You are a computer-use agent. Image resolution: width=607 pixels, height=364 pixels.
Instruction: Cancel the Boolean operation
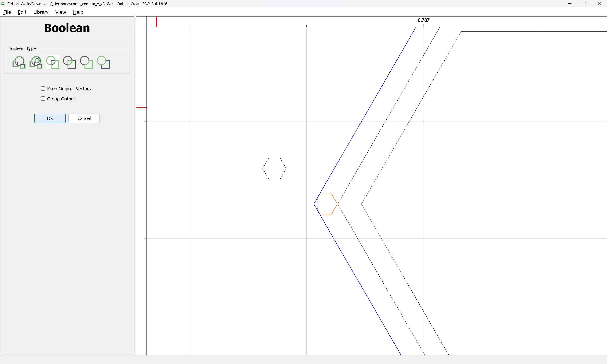(84, 118)
